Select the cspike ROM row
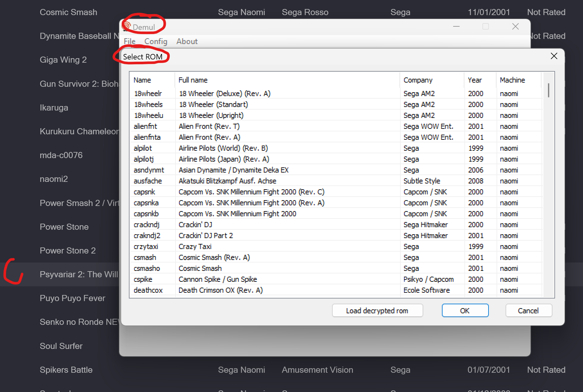583x392 pixels. tap(336, 279)
